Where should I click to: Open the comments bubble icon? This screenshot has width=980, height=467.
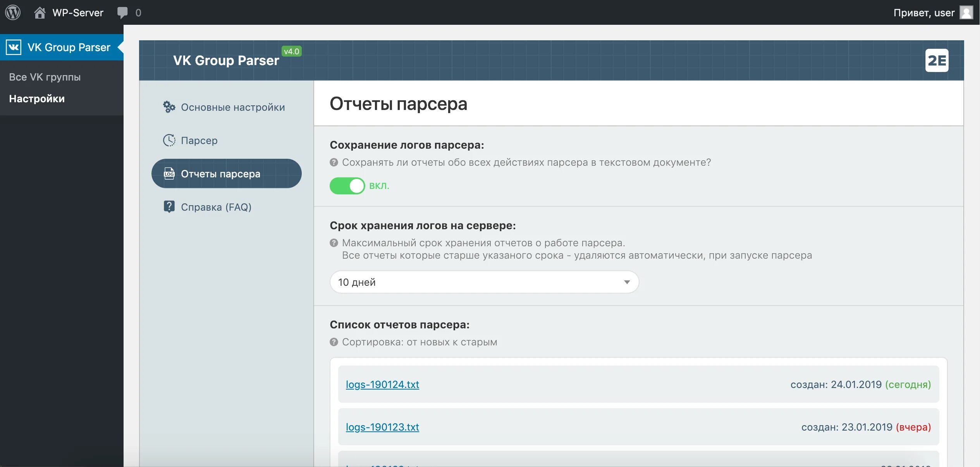pyautogui.click(x=122, y=13)
